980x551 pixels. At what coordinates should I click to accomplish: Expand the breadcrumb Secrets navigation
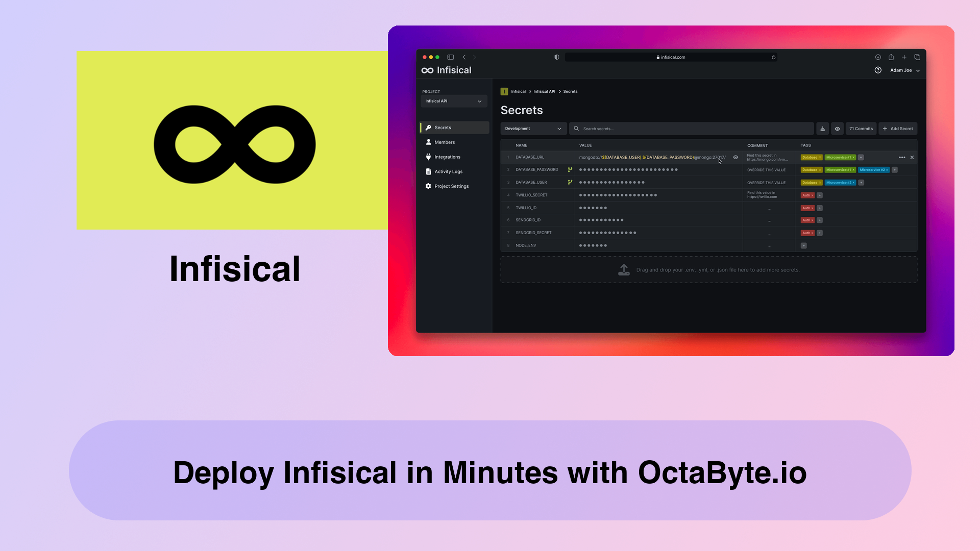tap(570, 91)
